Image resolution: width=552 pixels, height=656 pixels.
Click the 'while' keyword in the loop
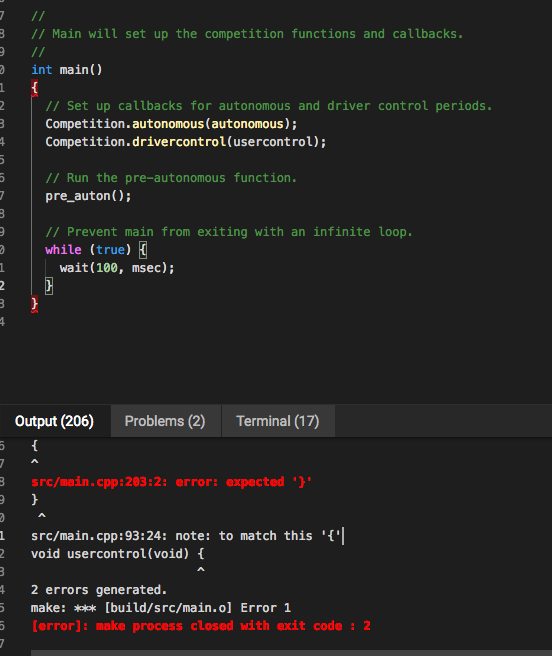pyautogui.click(x=63, y=250)
